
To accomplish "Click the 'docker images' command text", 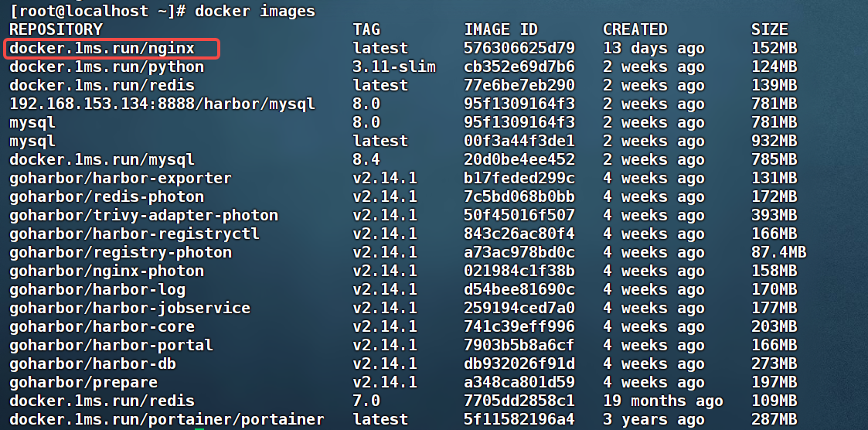I will click(x=255, y=11).
